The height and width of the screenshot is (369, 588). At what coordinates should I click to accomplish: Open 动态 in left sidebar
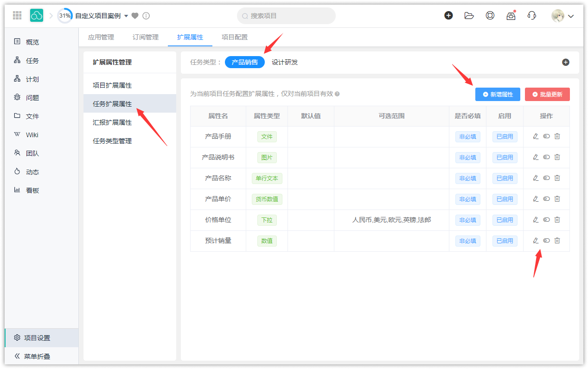[42, 172]
